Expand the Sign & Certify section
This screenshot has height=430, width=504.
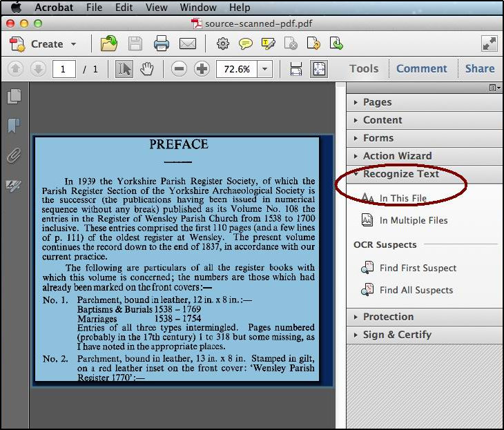tap(425, 335)
